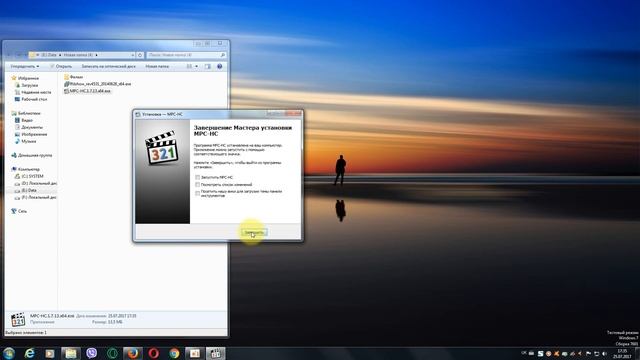The height and width of the screenshot is (360, 640).
Task: Open Рабочий стол in navigation pane
Action: [x=31, y=99]
